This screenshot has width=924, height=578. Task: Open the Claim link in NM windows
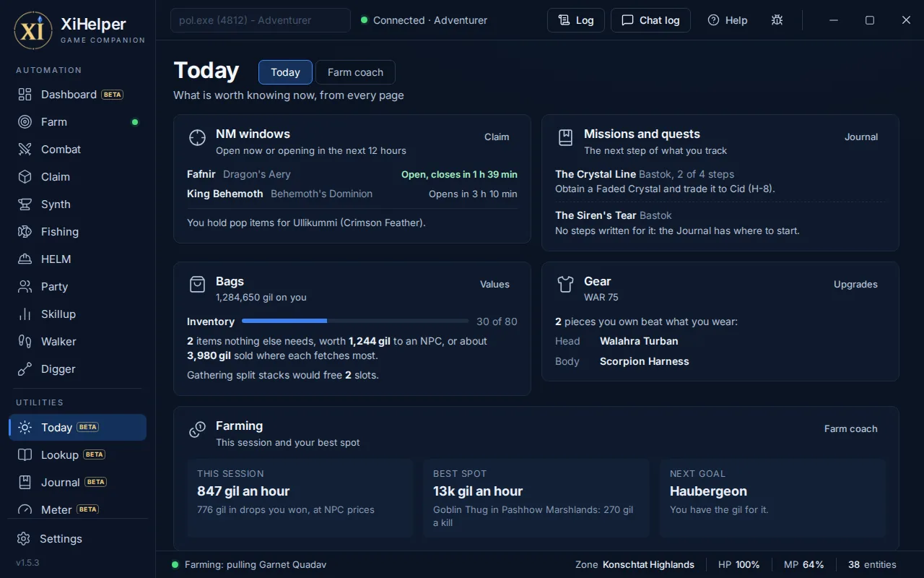[497, 137]
